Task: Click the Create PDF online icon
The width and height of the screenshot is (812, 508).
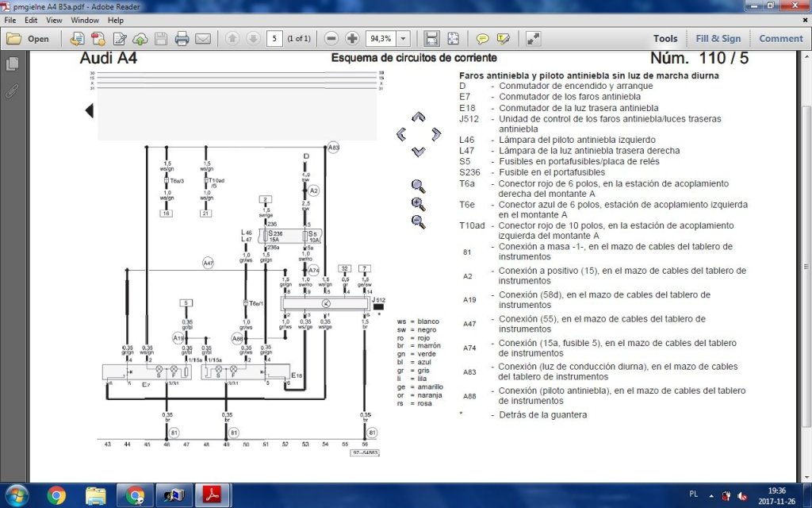Action: click(x=98, y=39)
